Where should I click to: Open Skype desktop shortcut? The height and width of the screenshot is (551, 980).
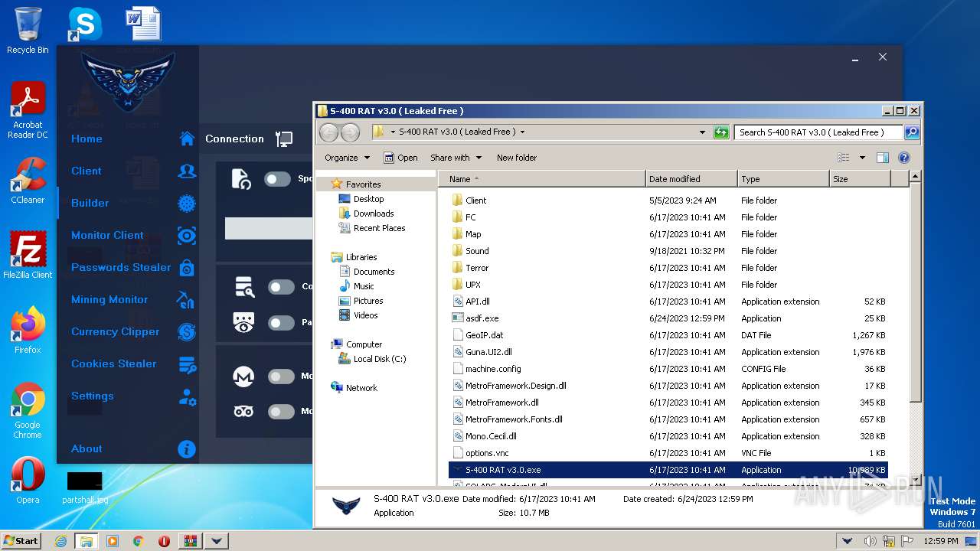pyautogui.click(x=84, y=24)
